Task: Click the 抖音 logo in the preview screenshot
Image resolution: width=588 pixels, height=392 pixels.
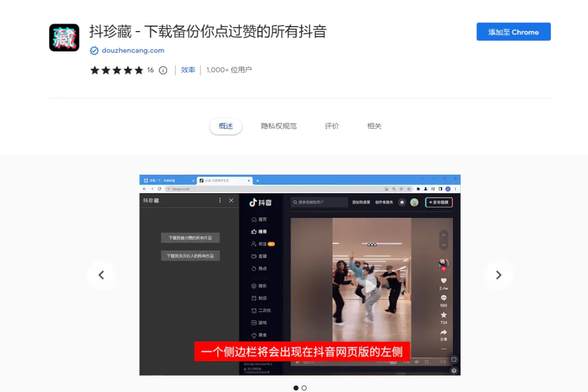Action: click(x=260, y=203)
